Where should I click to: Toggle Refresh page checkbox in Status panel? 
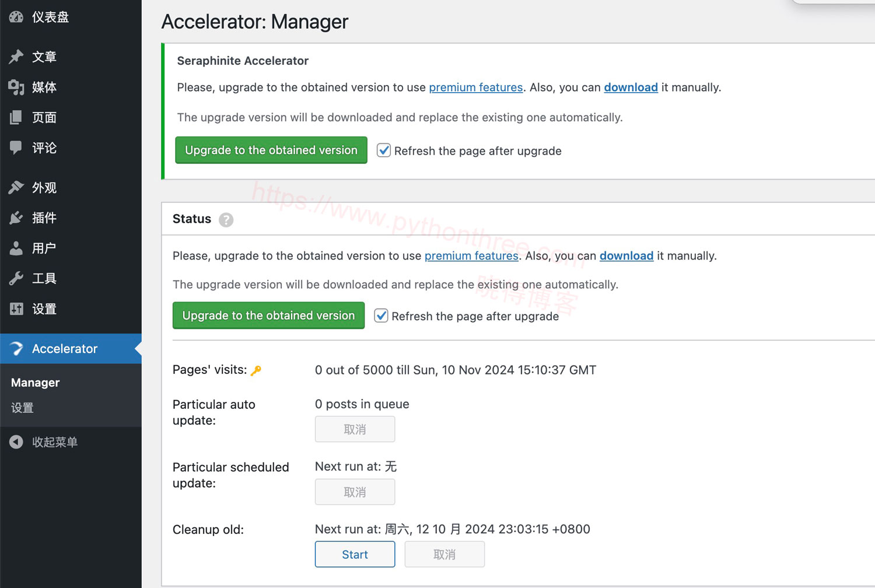381,316
